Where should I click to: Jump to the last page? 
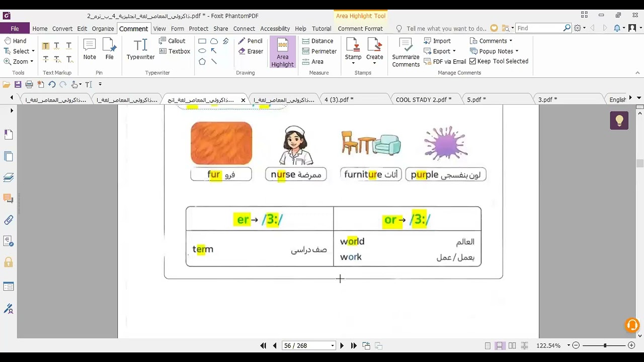point(354,345)
